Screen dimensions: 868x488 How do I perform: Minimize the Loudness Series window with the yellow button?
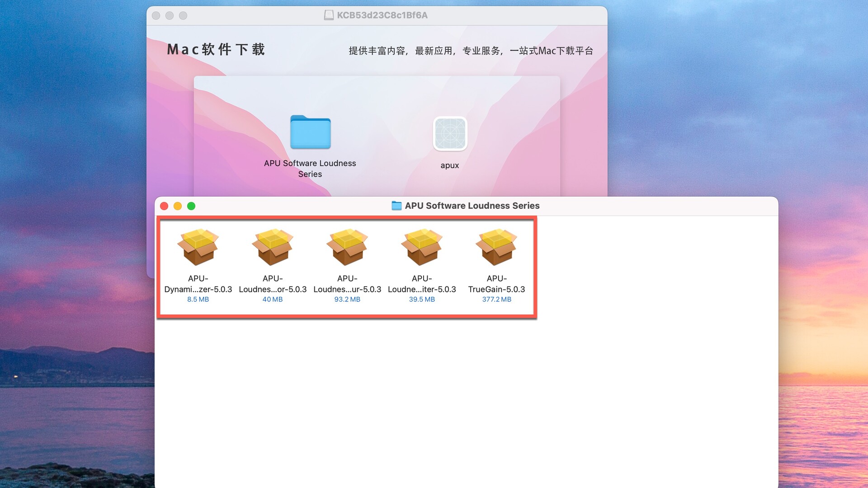[x=178, y=206]
